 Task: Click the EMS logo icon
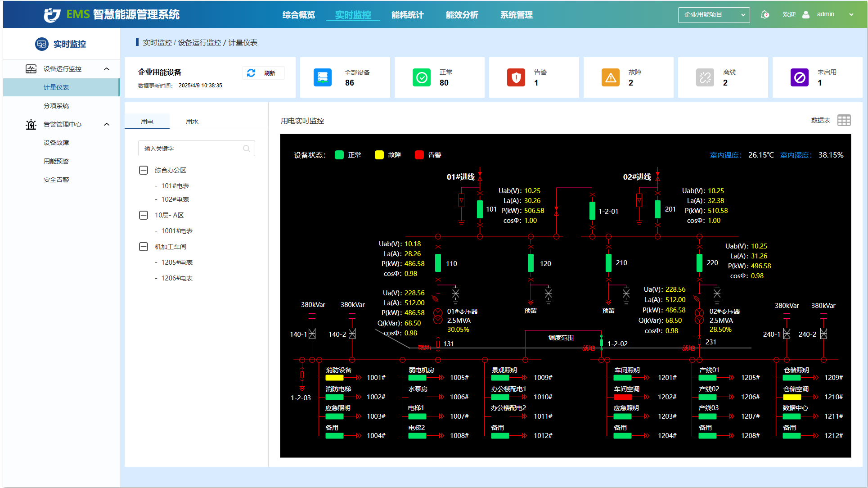point(52,14)
